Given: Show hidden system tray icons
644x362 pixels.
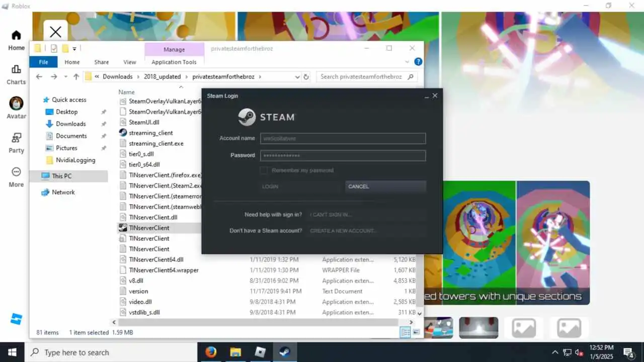Looking at the screenshot, I should (x=555, y=352).
